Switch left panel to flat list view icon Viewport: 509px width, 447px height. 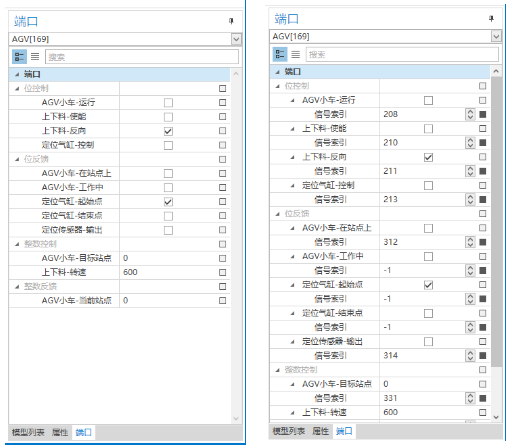point(35,57)
